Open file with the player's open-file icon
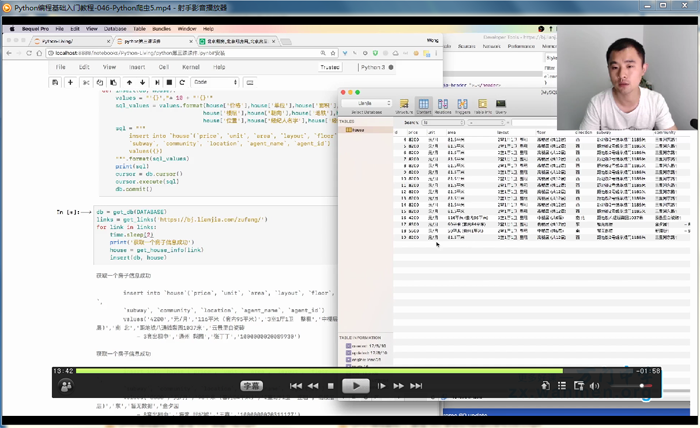Image resolution: width=700 pixels, height=428 pixels. tap(545, 386)
